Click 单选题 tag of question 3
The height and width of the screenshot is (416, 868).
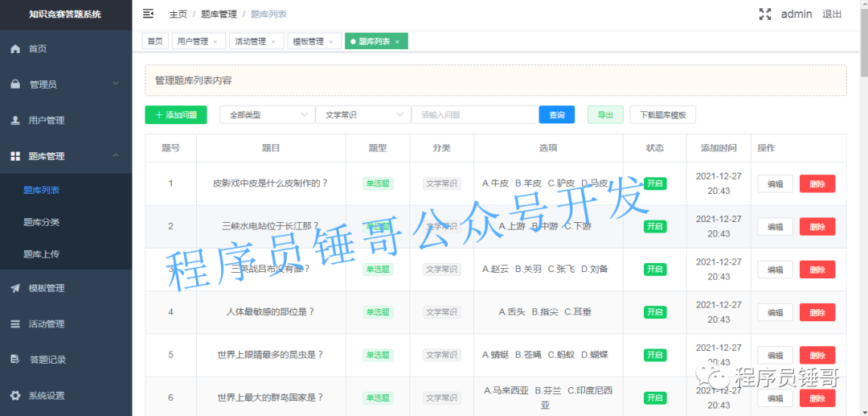tap(378, 270)
